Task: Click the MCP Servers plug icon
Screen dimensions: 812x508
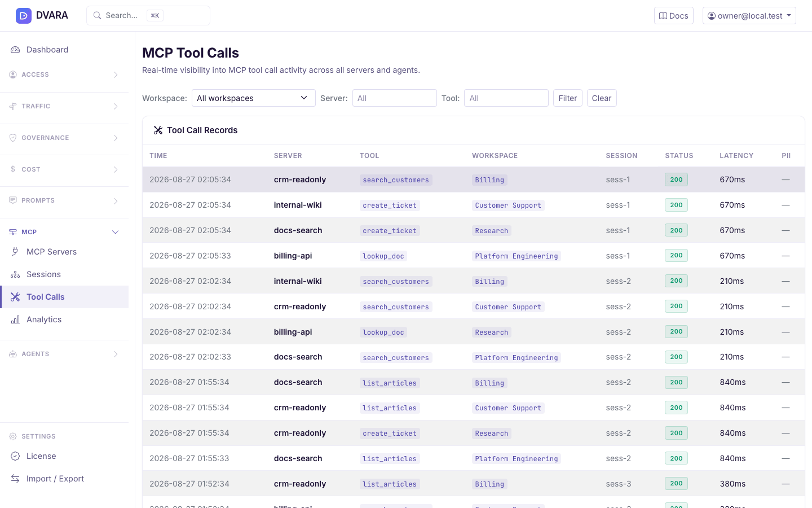Action: [15, 252]
